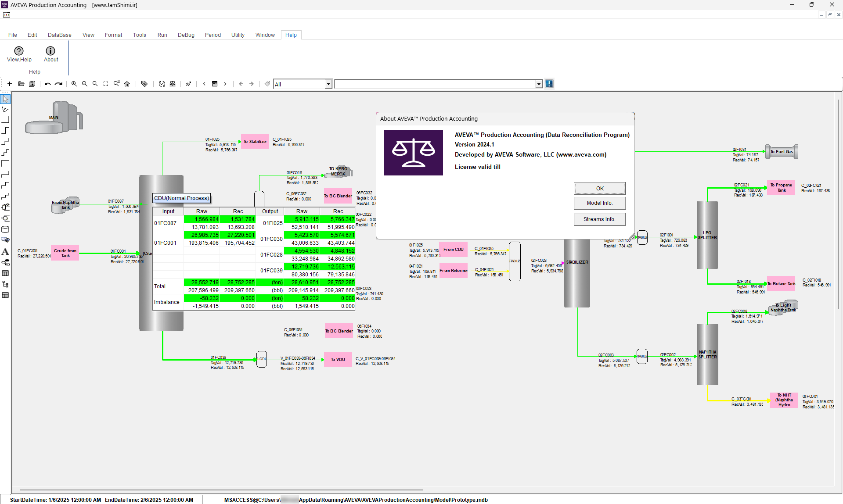The height and width of the screenshot is (504, 843).
Task: Save the model using the disk icon
Action: 32,84
